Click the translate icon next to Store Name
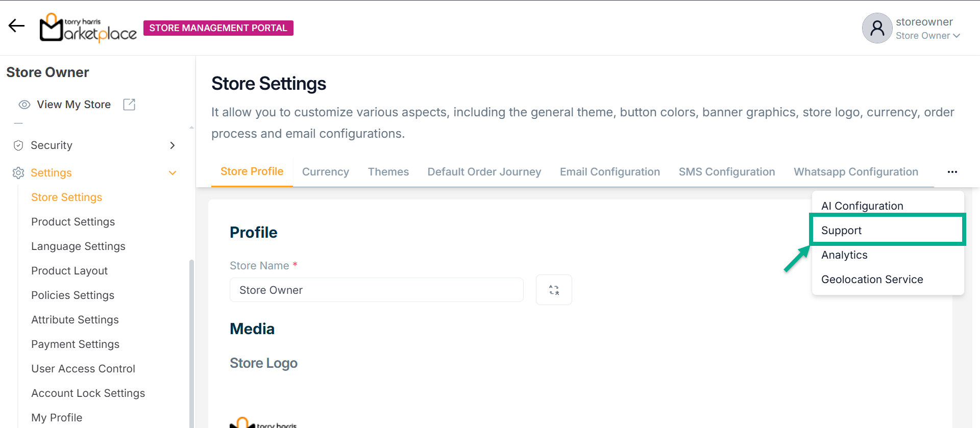Image resolution: width=980 pixels, height=428 pixels. (x=554, y=290)
